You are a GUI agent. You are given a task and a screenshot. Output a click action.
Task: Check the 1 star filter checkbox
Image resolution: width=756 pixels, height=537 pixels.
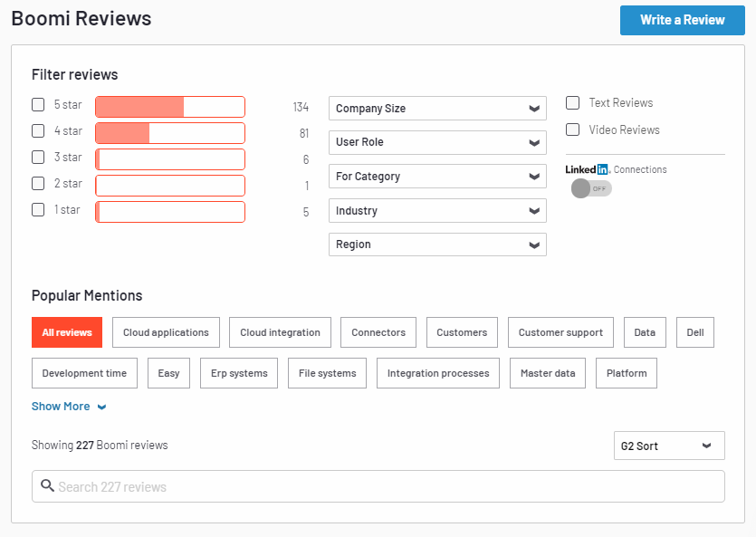pyautogui.click(x=38, y=210)
